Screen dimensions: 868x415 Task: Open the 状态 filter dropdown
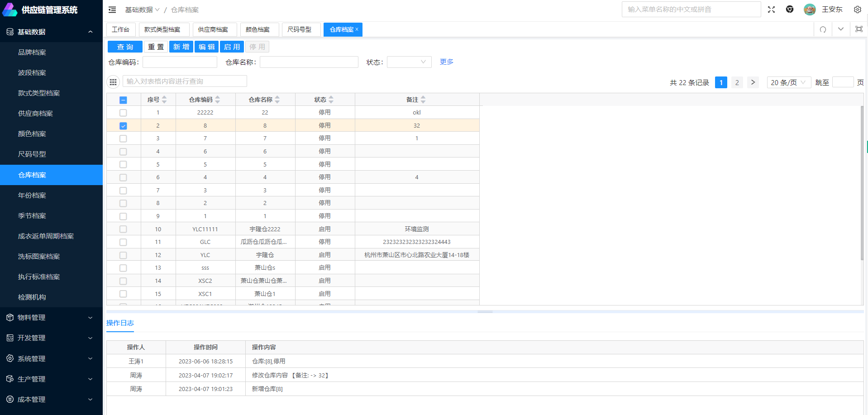point(409,62)
